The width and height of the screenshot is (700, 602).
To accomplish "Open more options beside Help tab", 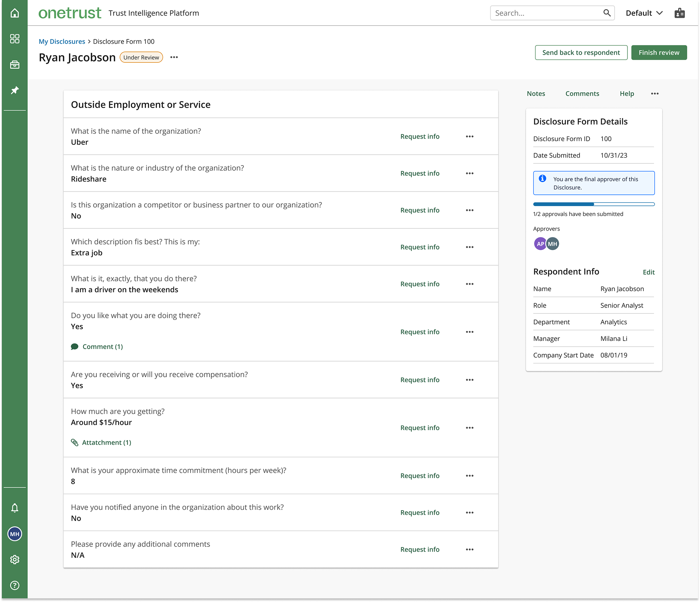I will point(655,94).
